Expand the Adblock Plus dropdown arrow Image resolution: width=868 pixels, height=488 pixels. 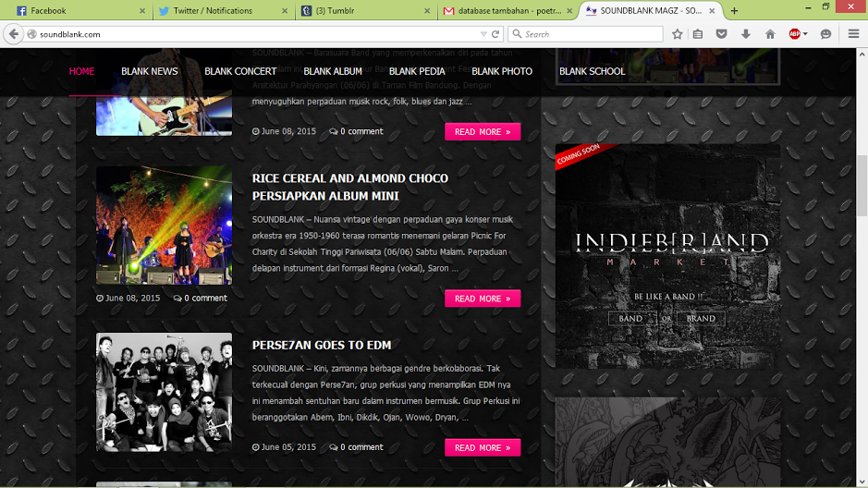tap(805, 34)
